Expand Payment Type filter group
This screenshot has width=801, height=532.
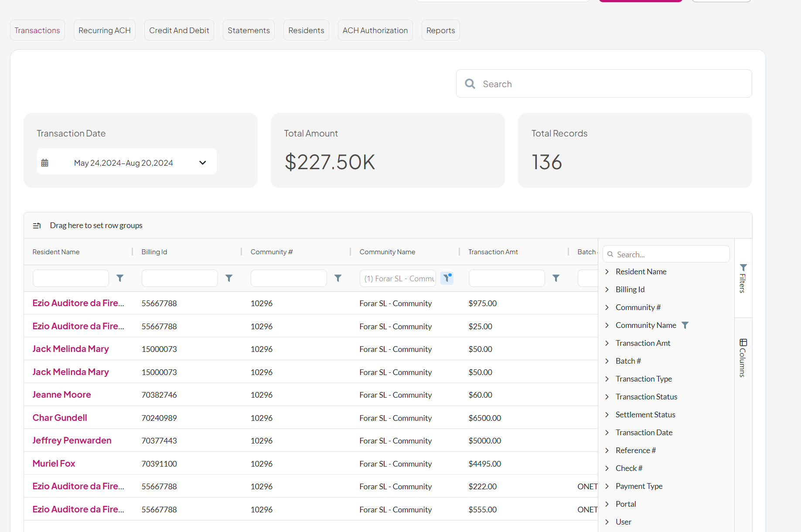[607, 486]
